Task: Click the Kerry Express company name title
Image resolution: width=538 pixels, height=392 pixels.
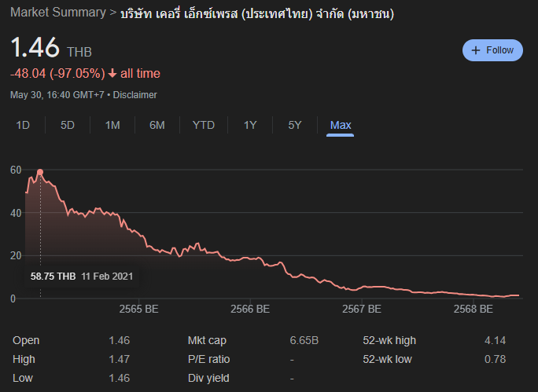Action: click(x=257, y=13)
